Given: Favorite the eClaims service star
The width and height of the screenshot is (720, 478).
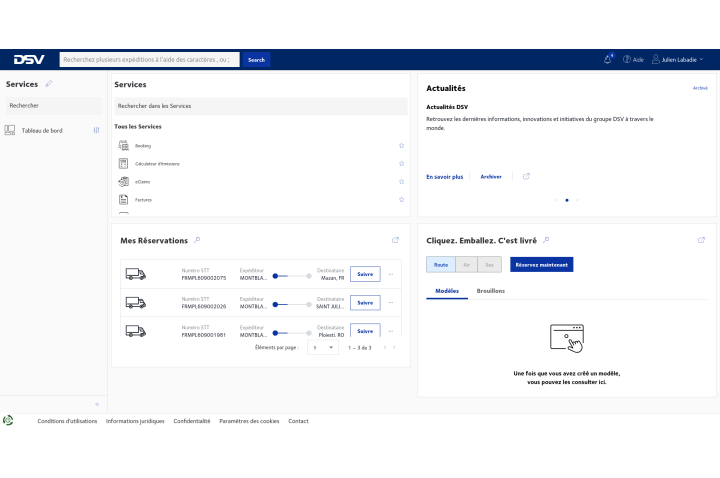Looking at the screenshot, I should (401, 181).
